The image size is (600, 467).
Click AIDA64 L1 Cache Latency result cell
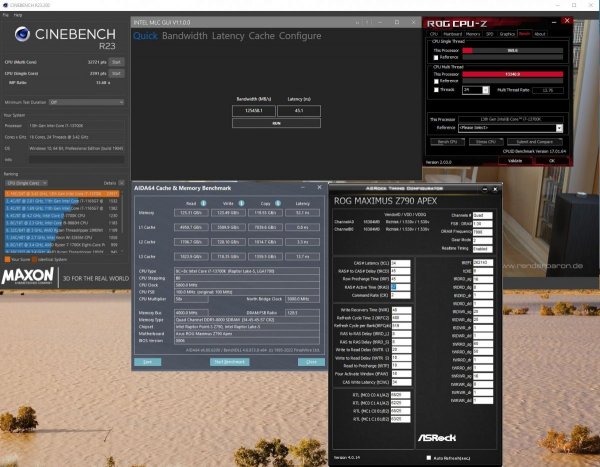pos(302,227)
